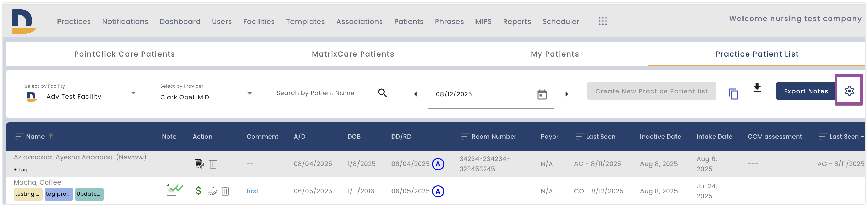Click the search magnifier icon
Screen dimensions: 868x207
pos(383,93)
